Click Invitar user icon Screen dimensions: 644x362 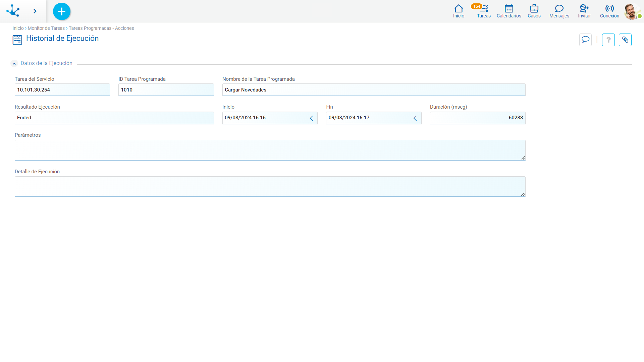tap(584, 11)
